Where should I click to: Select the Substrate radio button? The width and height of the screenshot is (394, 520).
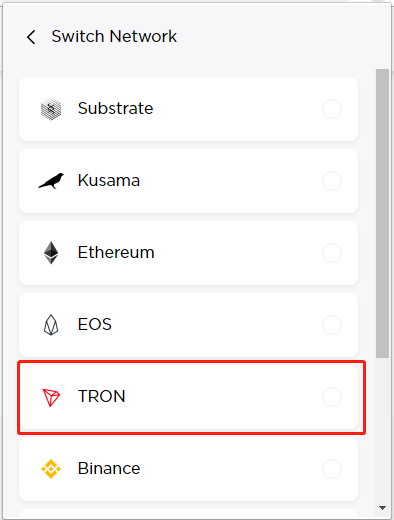tap(332, 109)
